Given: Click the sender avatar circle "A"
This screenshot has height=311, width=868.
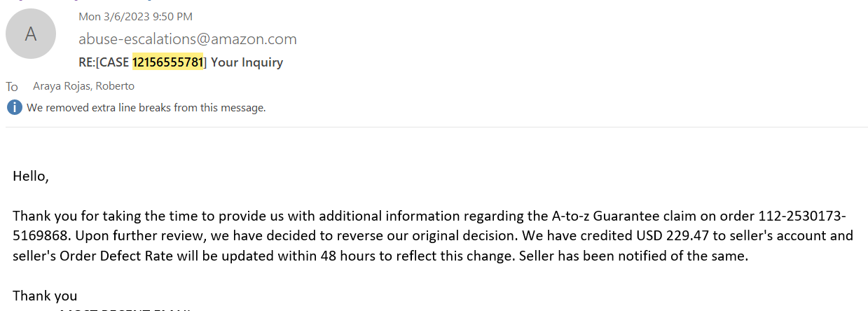Looking at the screenshot, I should pos(31,34).
